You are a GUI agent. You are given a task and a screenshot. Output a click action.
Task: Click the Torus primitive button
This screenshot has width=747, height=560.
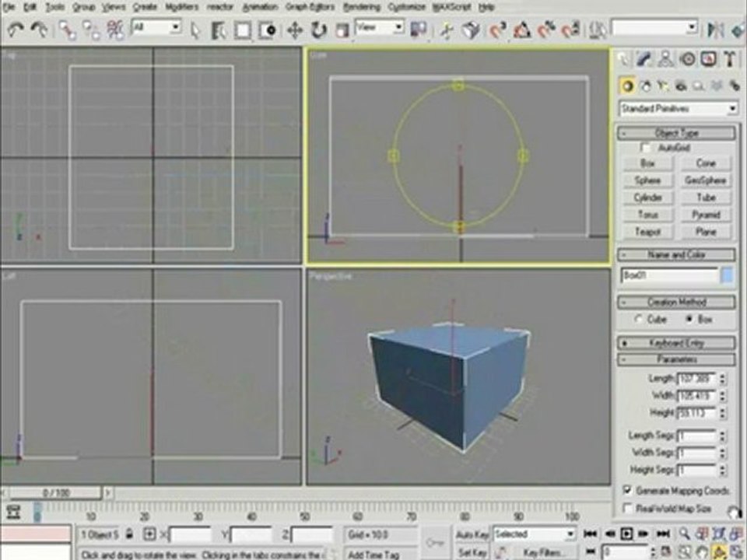point(647,215)
